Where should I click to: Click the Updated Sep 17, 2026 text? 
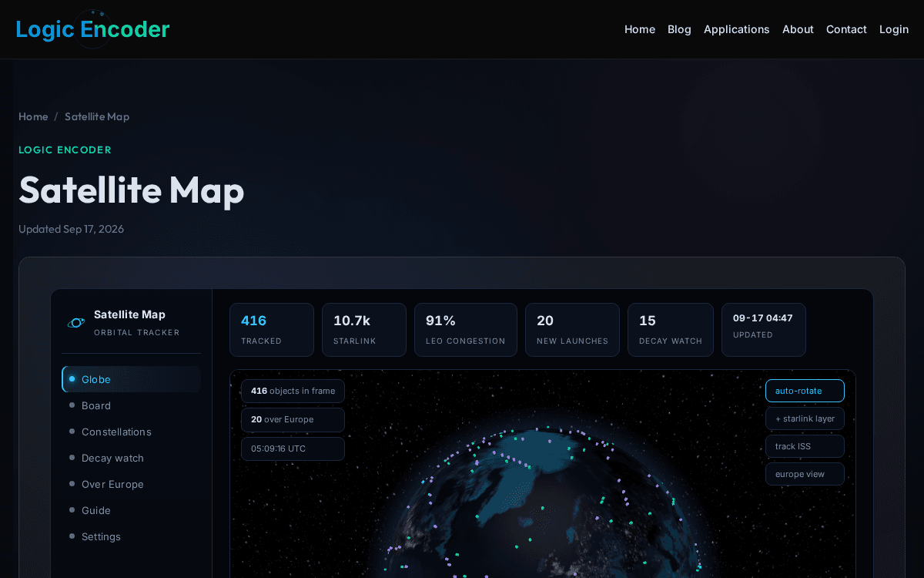(71, 229)
